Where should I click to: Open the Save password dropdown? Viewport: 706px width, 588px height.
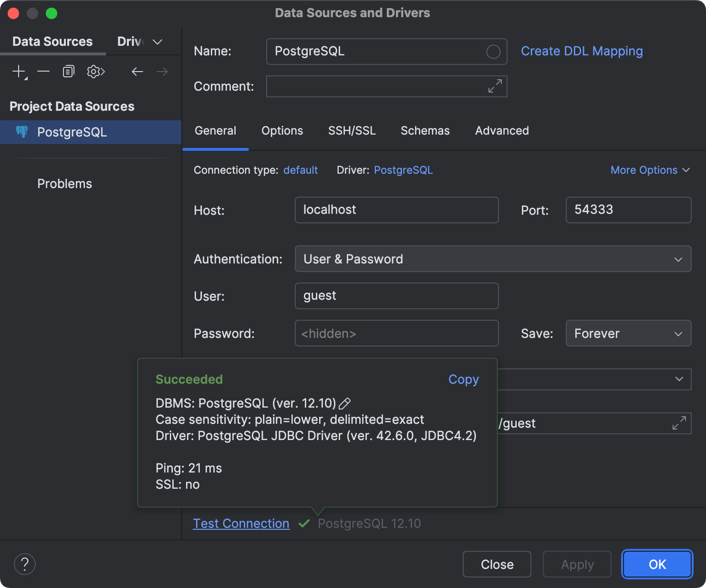pyautogui.click(x=628, y=334)
